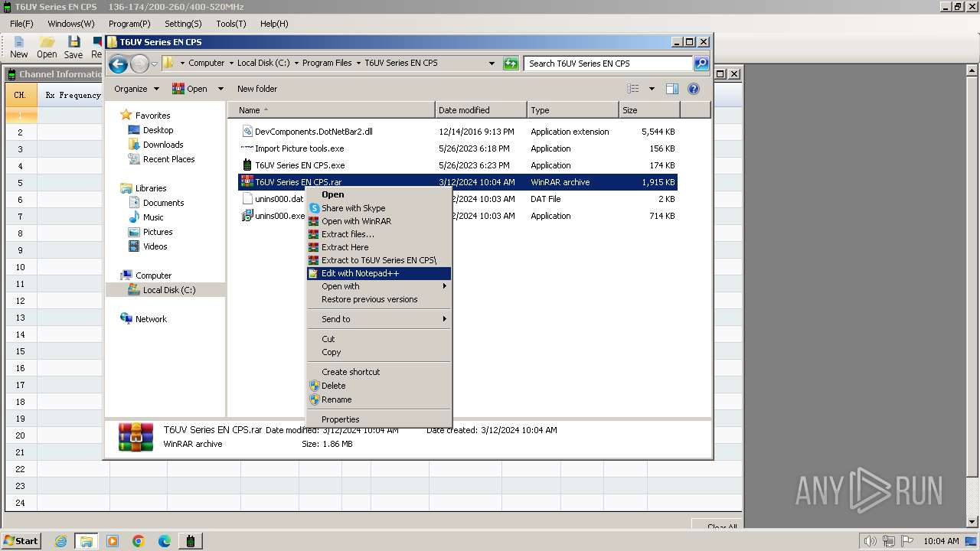Choose Copy in context menu
The width and height of the screenshot is (980, 551).
point(379,352)
